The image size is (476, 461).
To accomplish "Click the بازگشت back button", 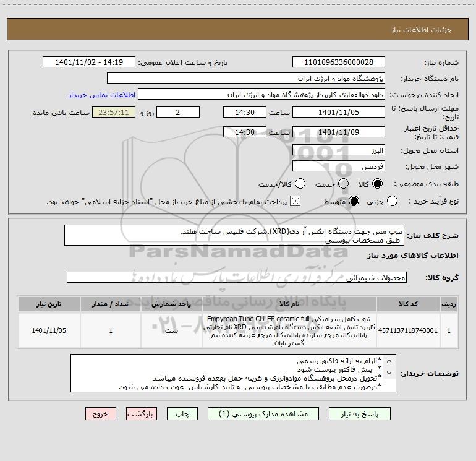I will 142,414.
